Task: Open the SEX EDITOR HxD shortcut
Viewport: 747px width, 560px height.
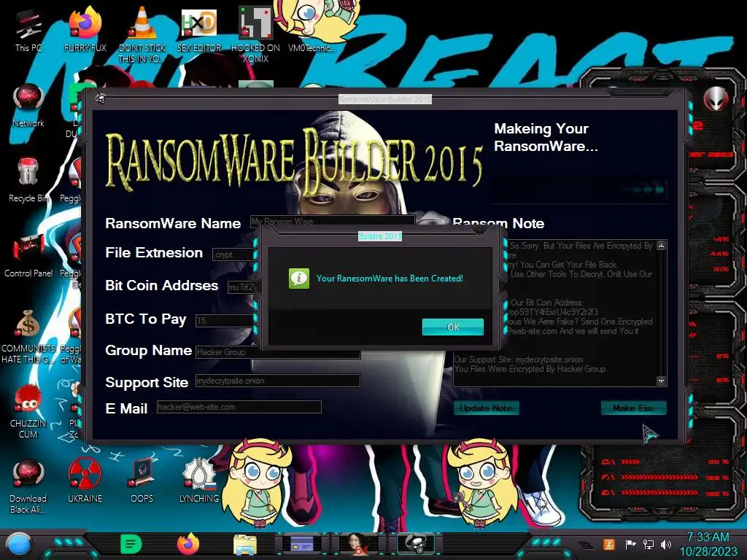Action: tap(199, 31)
